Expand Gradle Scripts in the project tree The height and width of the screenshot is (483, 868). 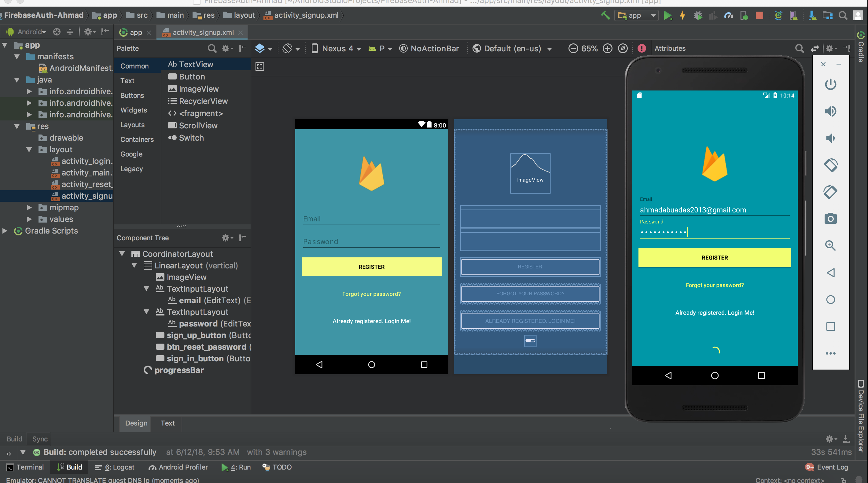pos(5,231)
